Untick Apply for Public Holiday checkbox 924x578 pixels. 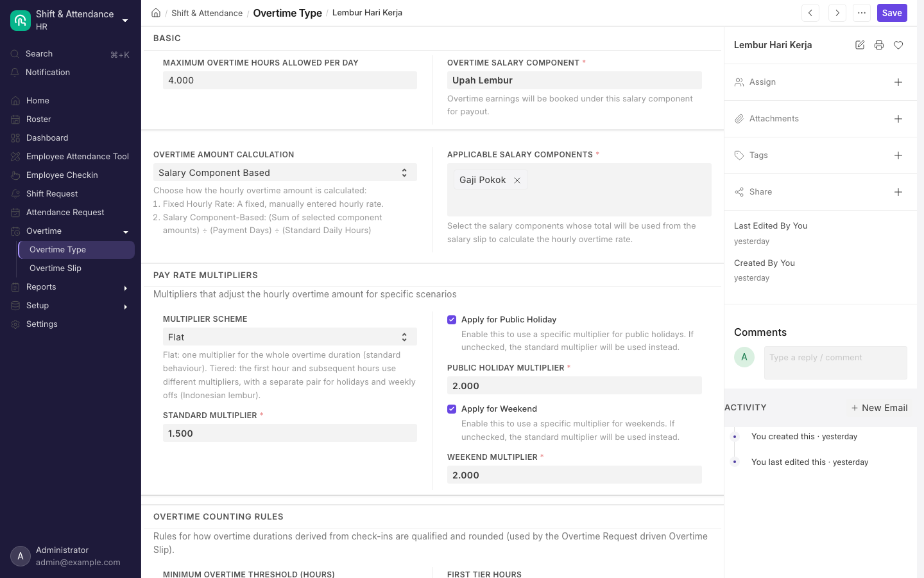[x=452, y=320]
